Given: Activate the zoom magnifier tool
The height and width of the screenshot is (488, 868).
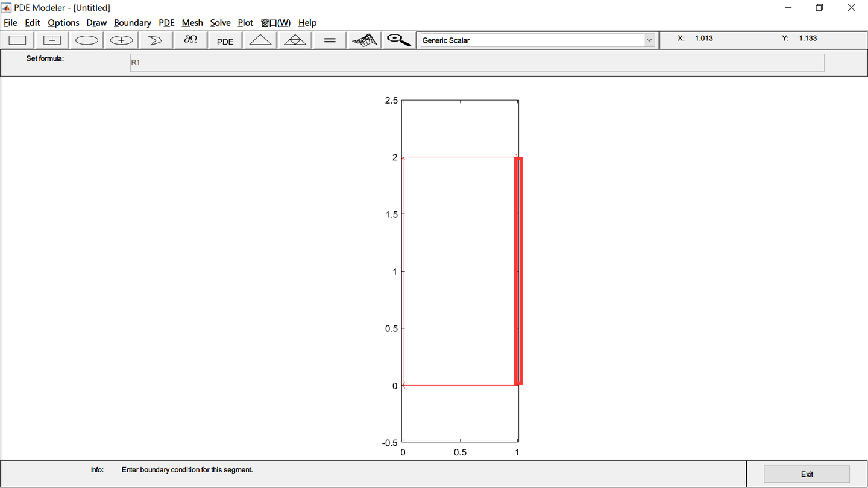Looking at the screenshot, I should (398, 40).
